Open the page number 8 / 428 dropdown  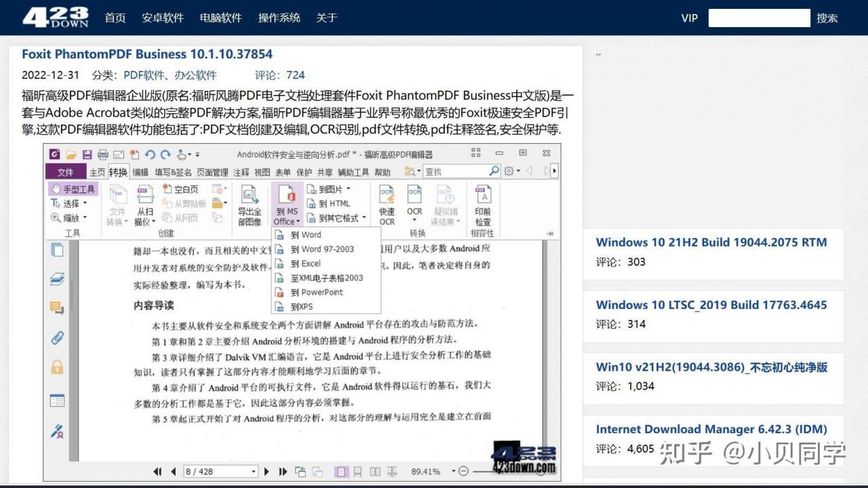[254, 471]
